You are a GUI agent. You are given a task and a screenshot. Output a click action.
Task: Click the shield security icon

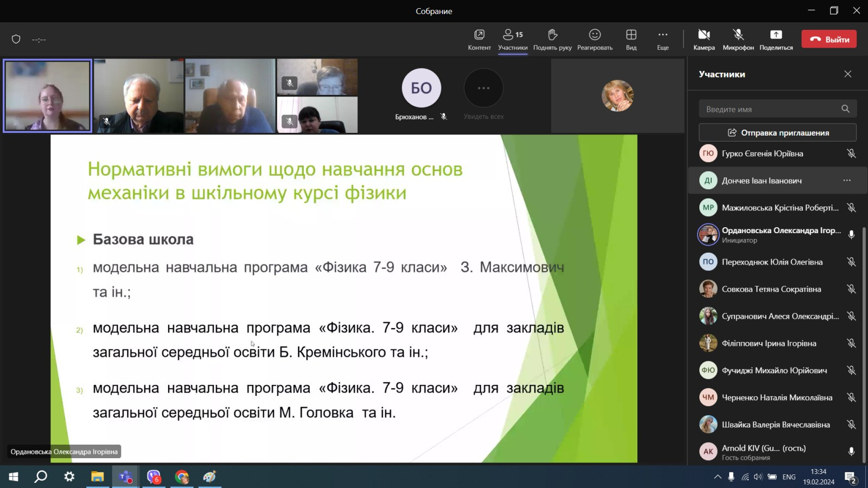pyautogui.click(x=16, y=39)
